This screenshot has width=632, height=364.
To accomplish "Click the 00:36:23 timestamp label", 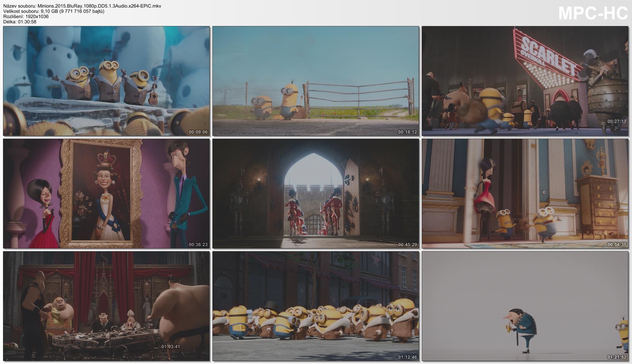I will pos(198,245).
